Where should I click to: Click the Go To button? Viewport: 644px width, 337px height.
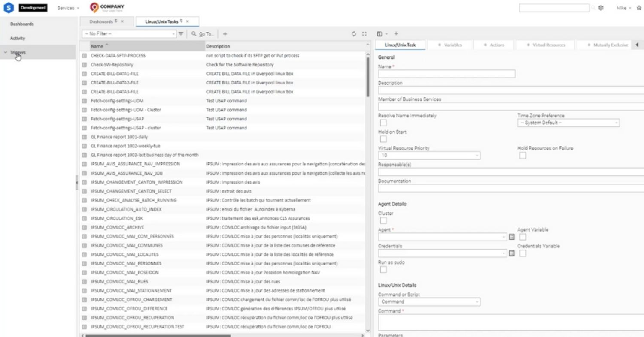tap(203, 34)
